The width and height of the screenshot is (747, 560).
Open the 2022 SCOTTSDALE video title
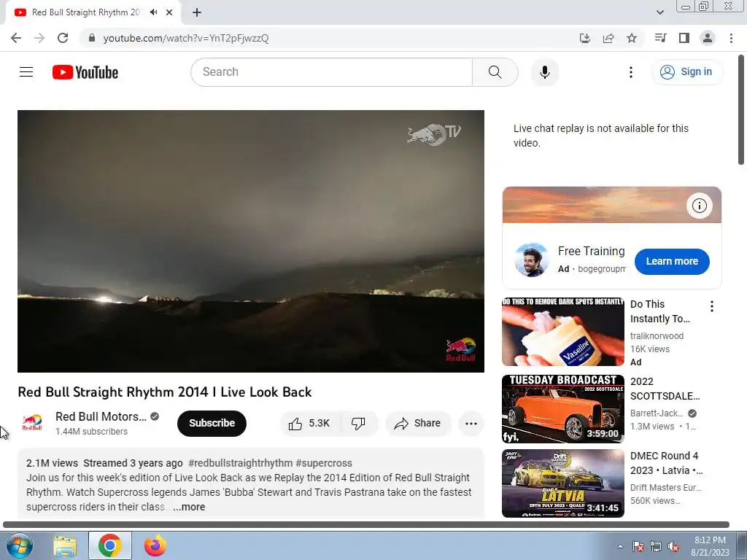point(665,389)
